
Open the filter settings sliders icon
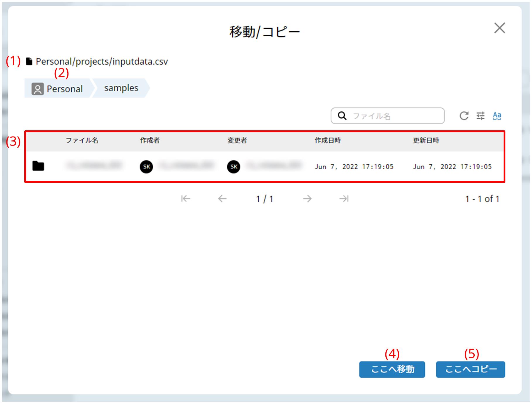tap(480, 116)
